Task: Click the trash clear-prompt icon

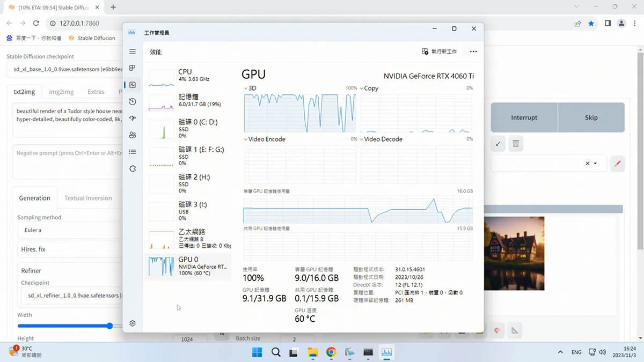Action: pyautogui.click(x=515, y=144)
